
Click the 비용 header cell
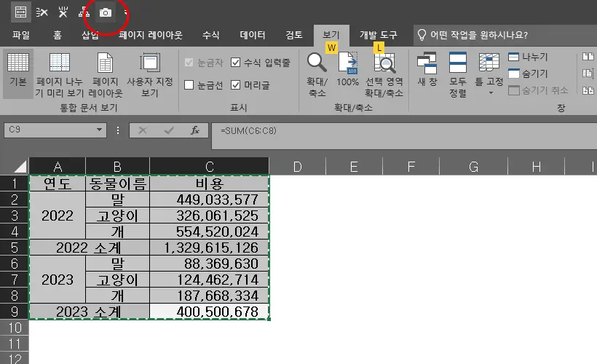click(210, 183)
